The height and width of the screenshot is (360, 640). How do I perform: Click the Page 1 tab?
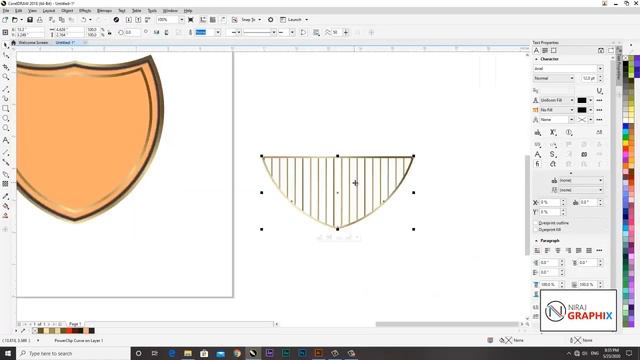[75, 324]
